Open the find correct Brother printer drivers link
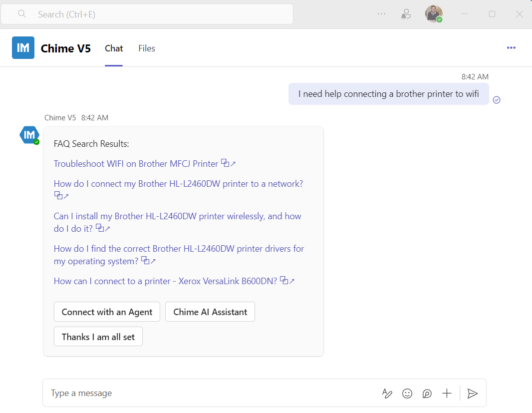The image size is (532, 413). coord(179,255)
